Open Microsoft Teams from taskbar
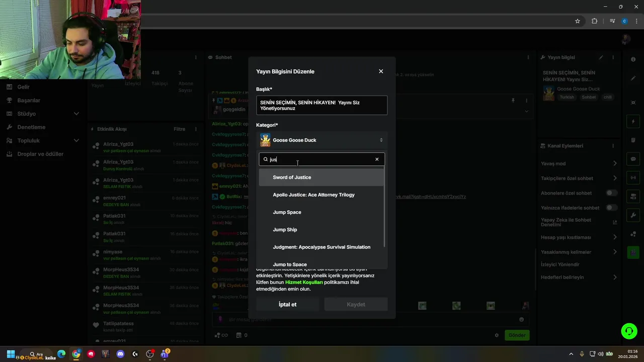Viewport: 644px width, 362px height. pyautogui.click(x=165, y=354)
